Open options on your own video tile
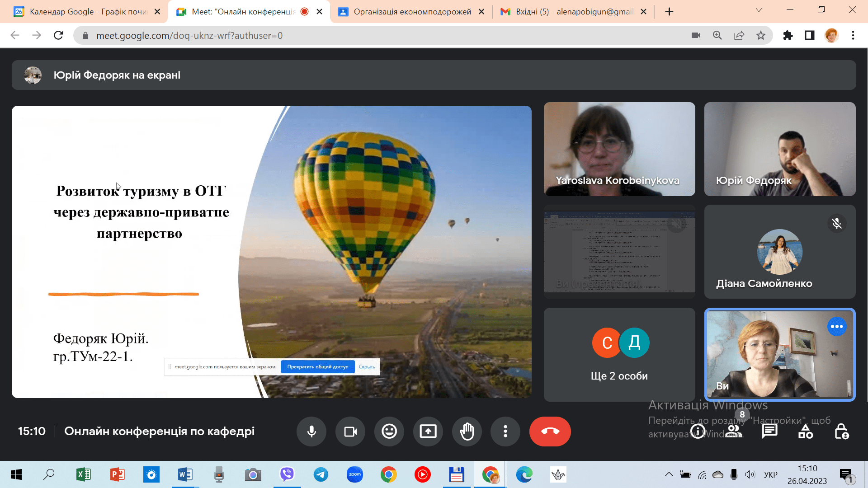Viewport: 868px width, 488px height. pyautogui.click(x=837, y=327)
